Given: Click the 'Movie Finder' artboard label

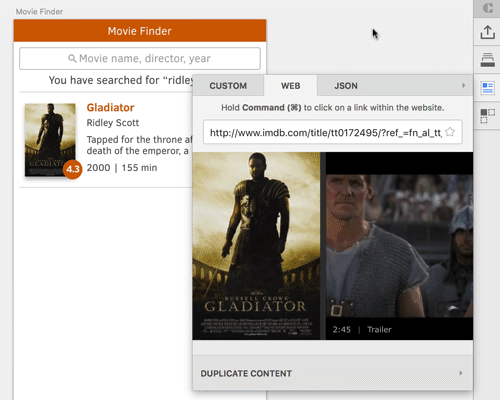Looking at the screenshot, I should 39,12.
